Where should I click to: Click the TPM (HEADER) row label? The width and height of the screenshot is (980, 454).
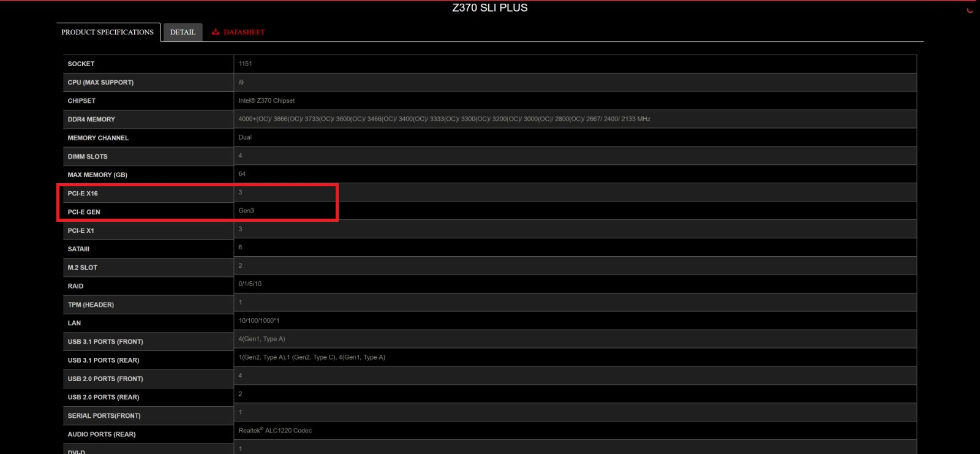(91, 305)
